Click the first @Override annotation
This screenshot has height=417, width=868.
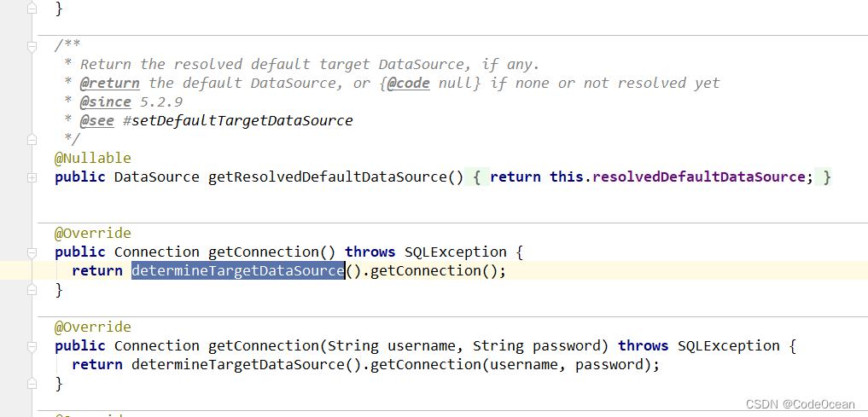pos(92,234)
